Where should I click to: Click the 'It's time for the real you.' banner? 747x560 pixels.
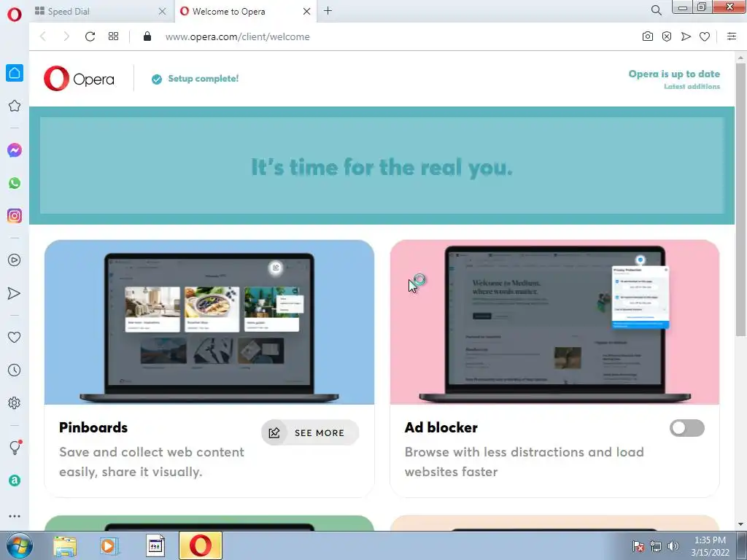coord(382,167)
